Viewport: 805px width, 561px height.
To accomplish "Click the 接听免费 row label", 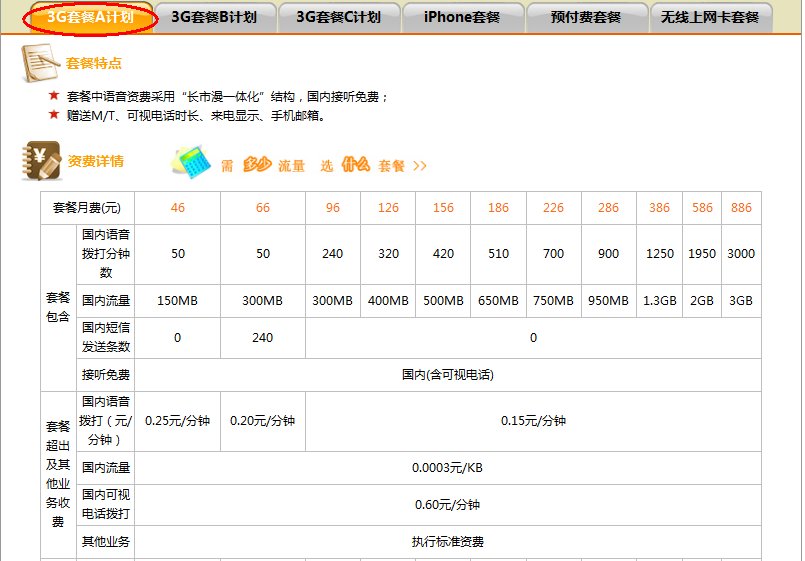I will coord(105,375).
